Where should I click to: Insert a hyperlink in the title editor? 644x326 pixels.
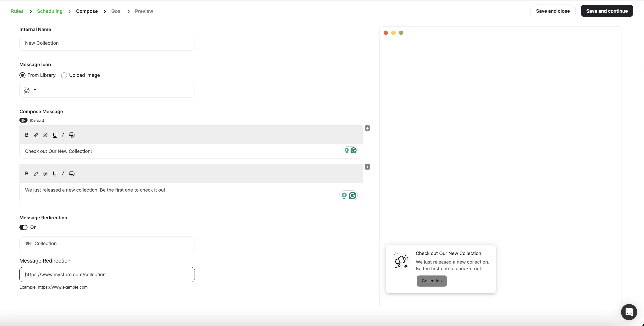(x=36, y=135)
